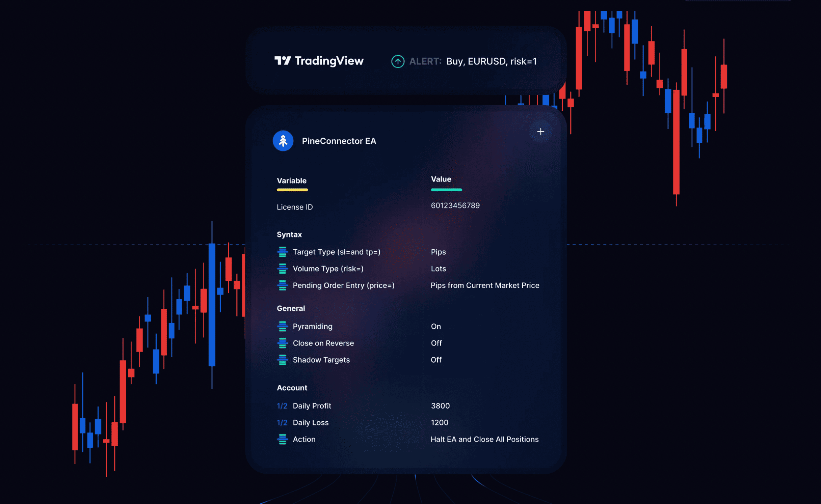This screenshot has height=504, width=821.
Task: Click the Pyramiding setting row icon
Action: 282,327
